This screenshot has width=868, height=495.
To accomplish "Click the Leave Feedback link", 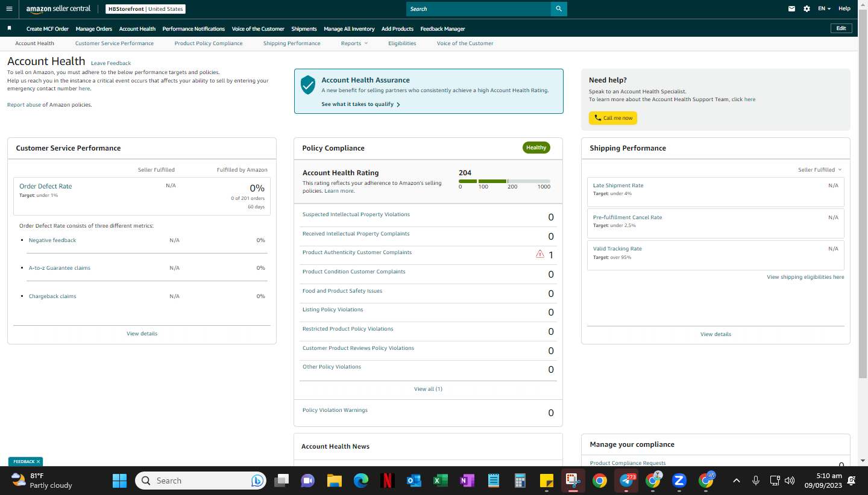I will click(x=111, y=63).
